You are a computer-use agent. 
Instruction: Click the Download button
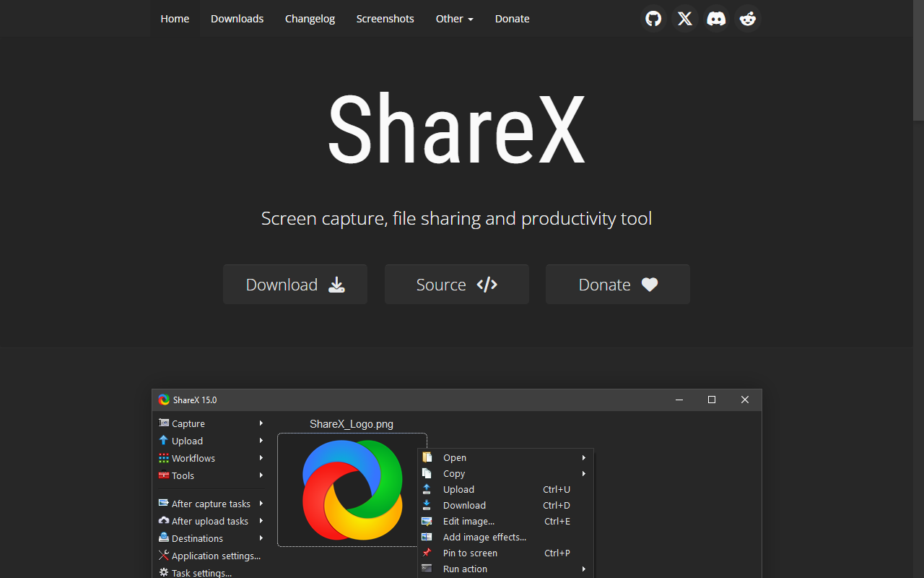point(295,284)
